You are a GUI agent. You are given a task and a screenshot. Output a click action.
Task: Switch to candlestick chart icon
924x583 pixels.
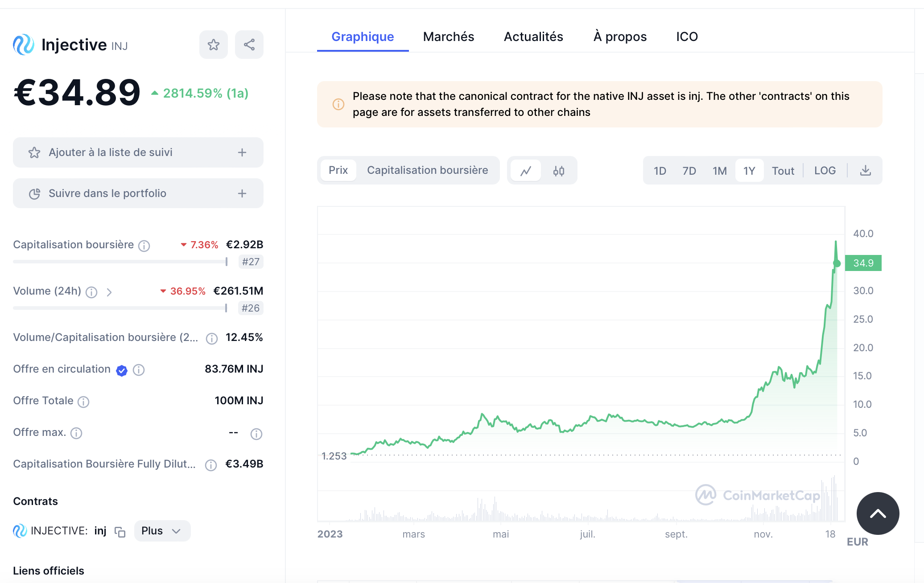tap(558, 171)
